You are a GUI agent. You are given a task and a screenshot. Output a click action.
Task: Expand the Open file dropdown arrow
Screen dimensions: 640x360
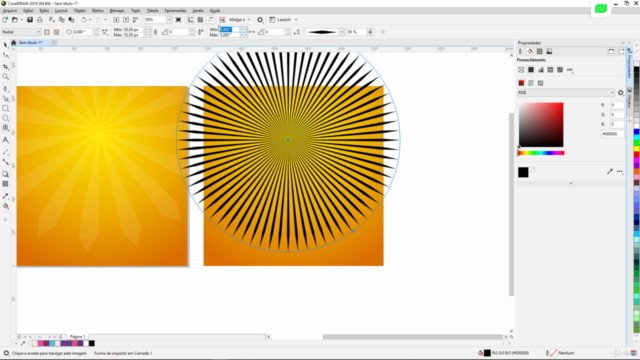pyautogui.click(x=21, y=20)
